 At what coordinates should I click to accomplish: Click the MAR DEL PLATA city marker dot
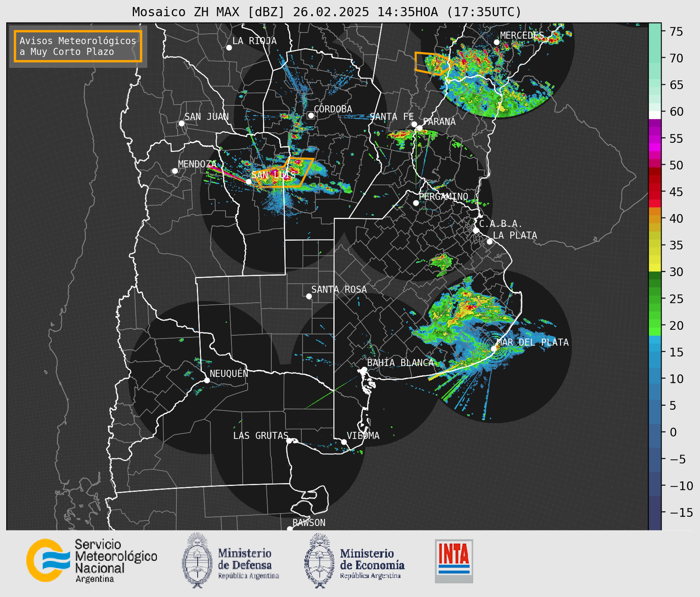[494, 349]
